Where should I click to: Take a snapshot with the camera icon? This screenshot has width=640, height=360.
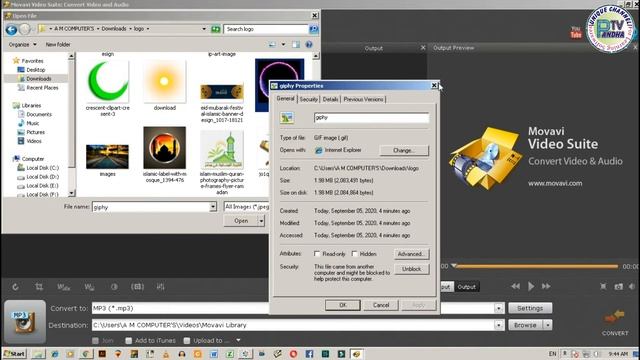click(x=619, y=287)
